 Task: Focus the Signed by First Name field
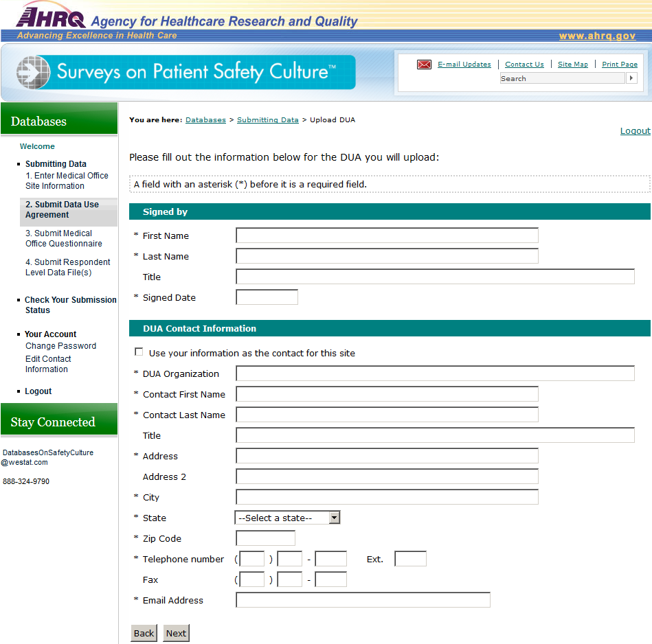pos(387,235)
